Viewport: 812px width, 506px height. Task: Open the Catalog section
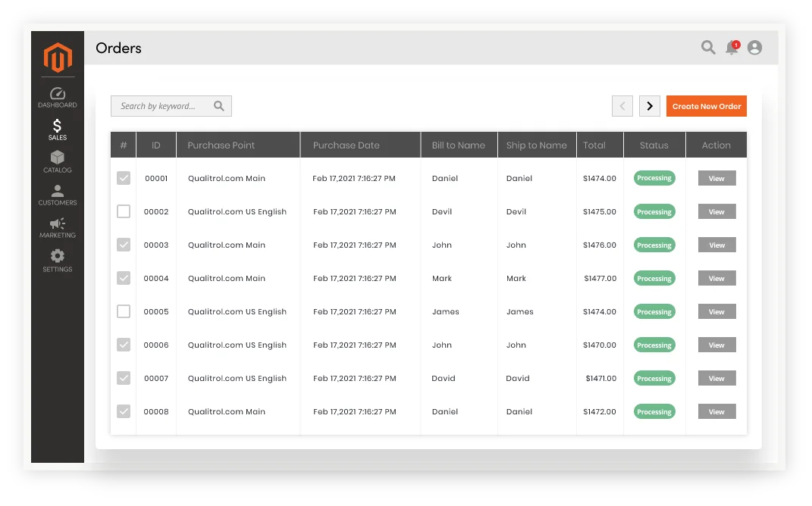(x=58, y=162)
